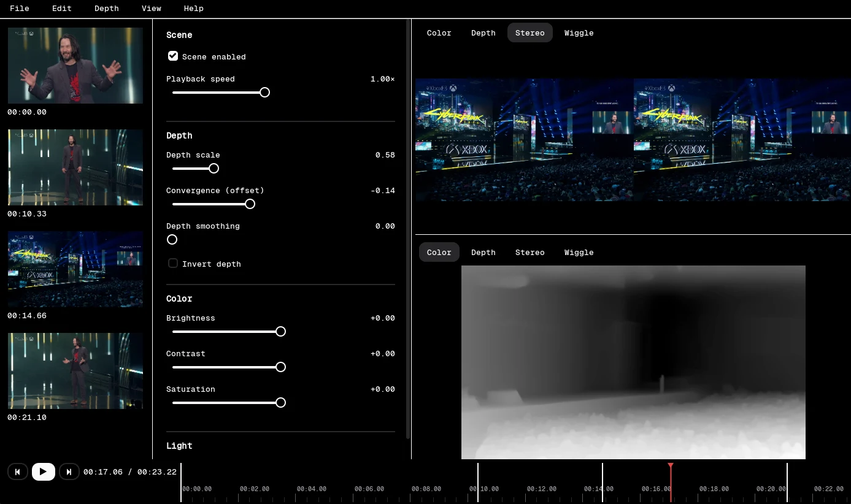Select Stereo tab in top viewer
Screen dimensions: 851x504
pos(530,32)
